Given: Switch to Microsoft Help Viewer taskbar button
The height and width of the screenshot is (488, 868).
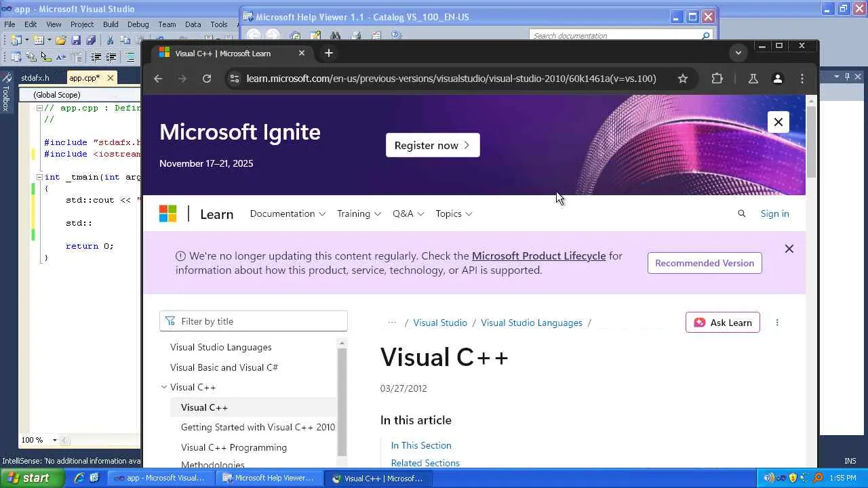Looking at the screenshot, I should click(269, 478).
